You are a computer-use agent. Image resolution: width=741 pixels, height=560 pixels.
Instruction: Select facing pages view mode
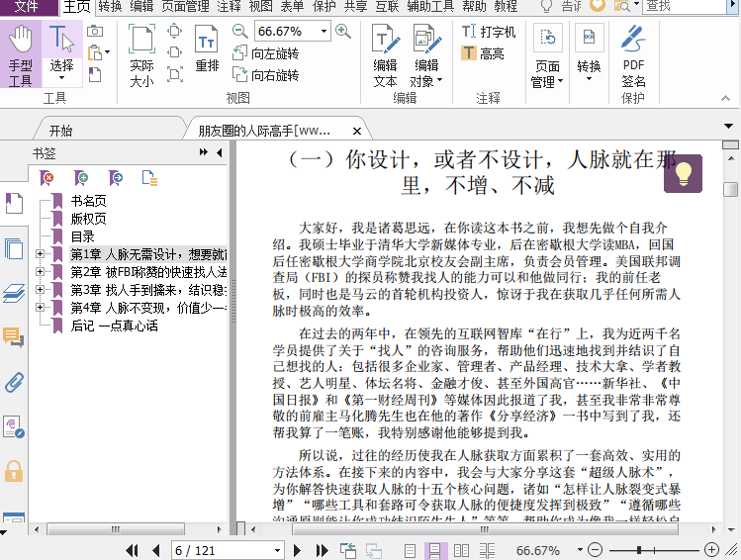[461, 550]
